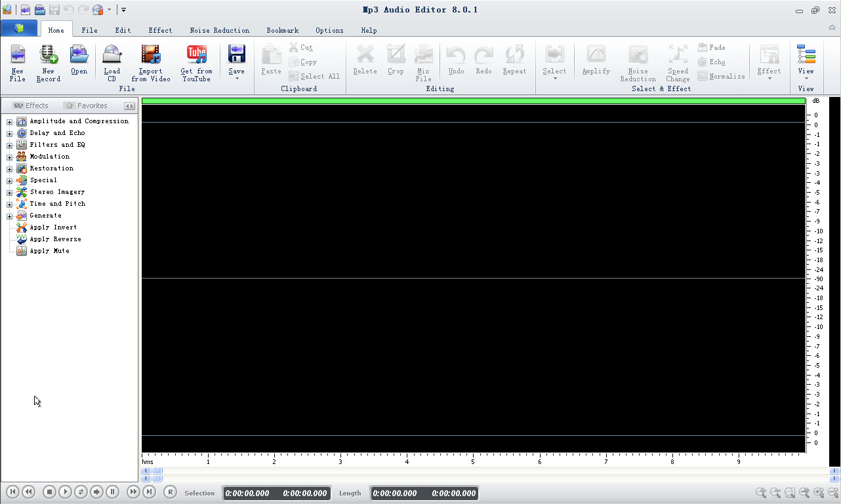This screenshot has width=841, height=504.
Task: Expand the Restoration tree node
Action: pyautogui.click(x=10, y=169)
